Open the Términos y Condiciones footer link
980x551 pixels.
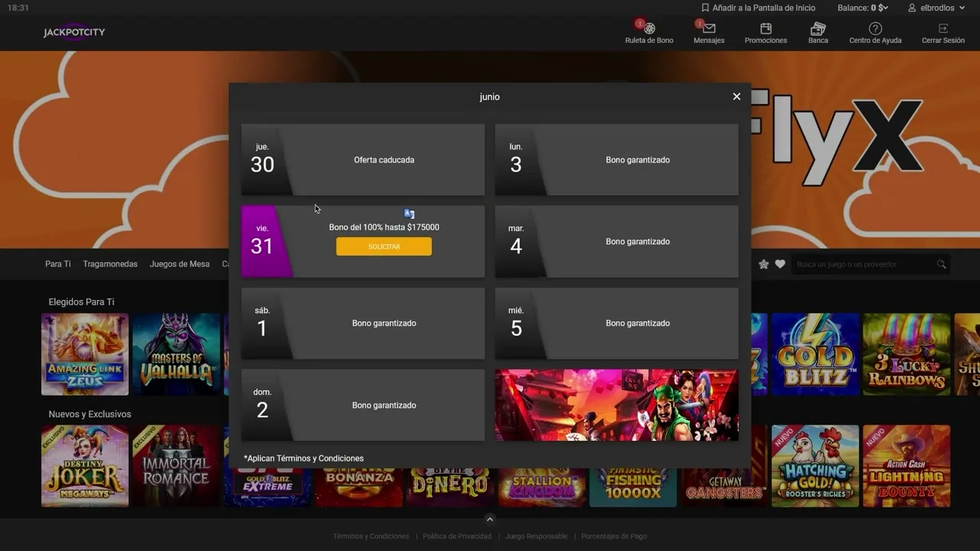(371, 536)
